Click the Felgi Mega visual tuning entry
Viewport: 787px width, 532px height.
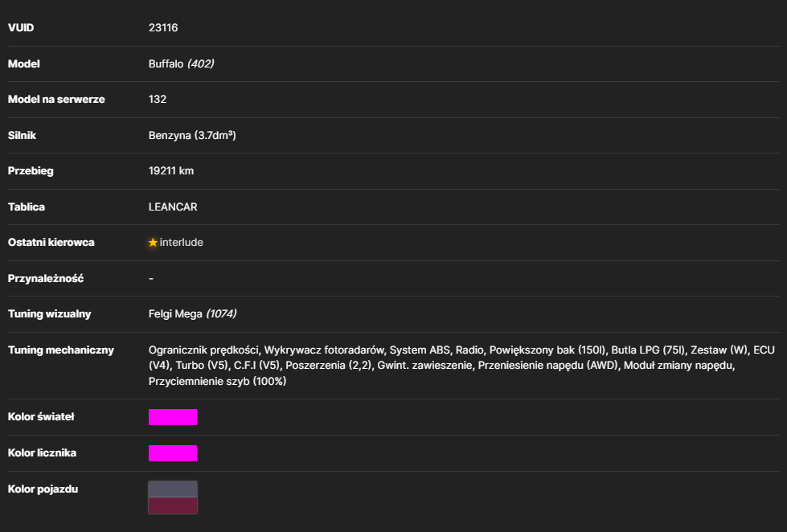pos(175,314)
